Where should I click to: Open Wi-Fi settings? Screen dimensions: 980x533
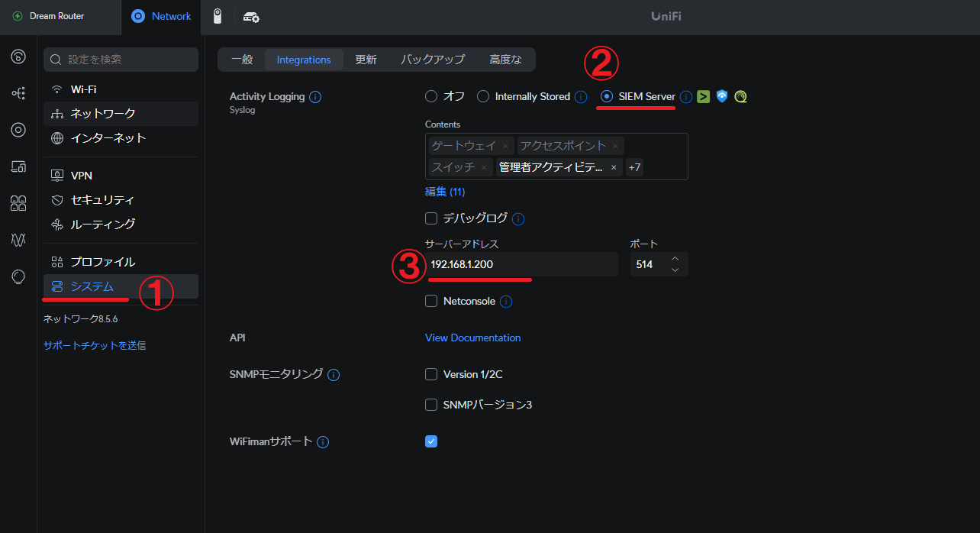click(x=121, y=89)
